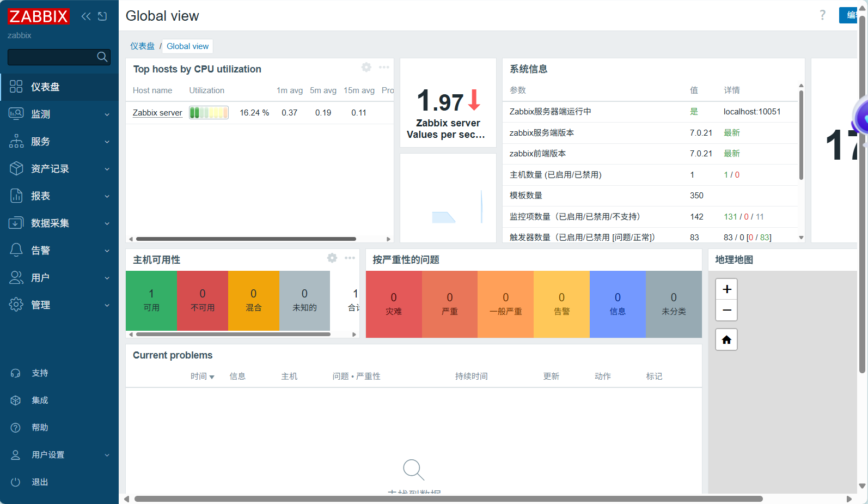Select the Global view breadcrumb tab

(187, 46)
